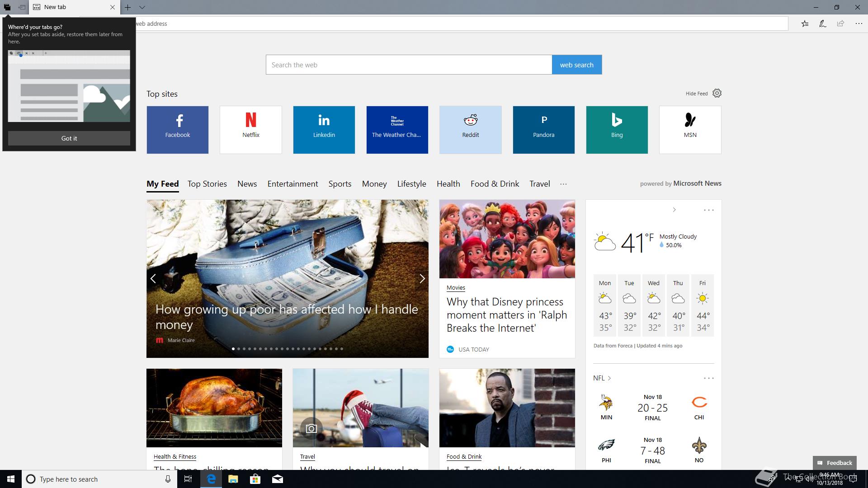Open the set-aside tabs icon

click(7, 7)
